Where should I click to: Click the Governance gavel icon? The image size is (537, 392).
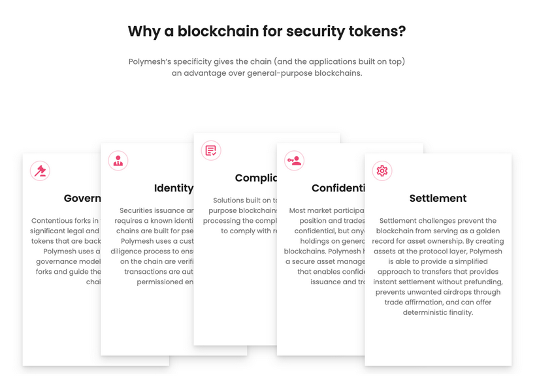[x=41, y=171]
